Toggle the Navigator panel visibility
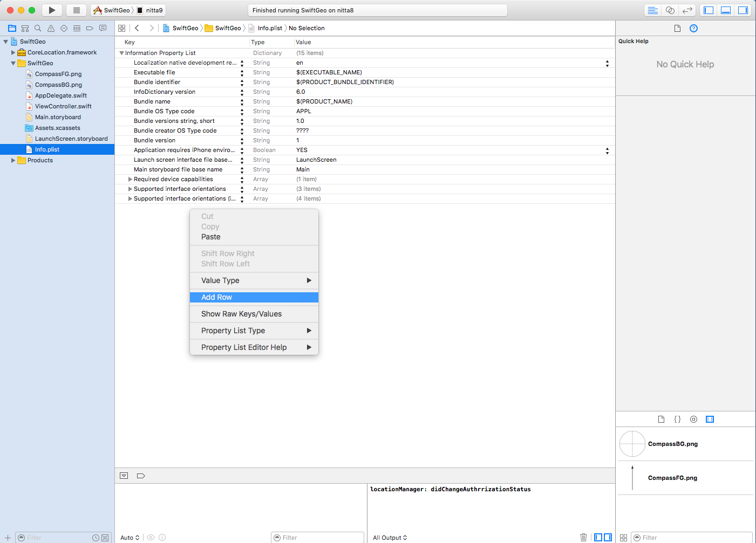The width and height of the screenshot is (756, 543). pyautogui.click(x=709, y=10)
